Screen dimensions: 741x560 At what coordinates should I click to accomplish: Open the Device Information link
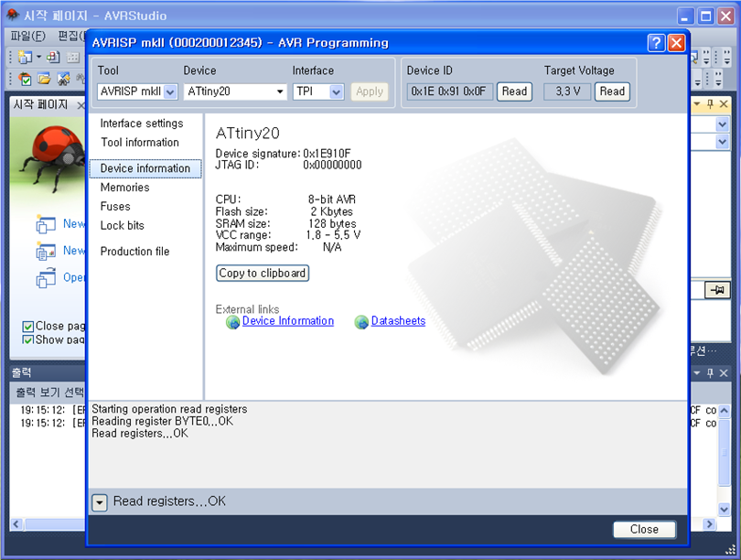(288, 321)
